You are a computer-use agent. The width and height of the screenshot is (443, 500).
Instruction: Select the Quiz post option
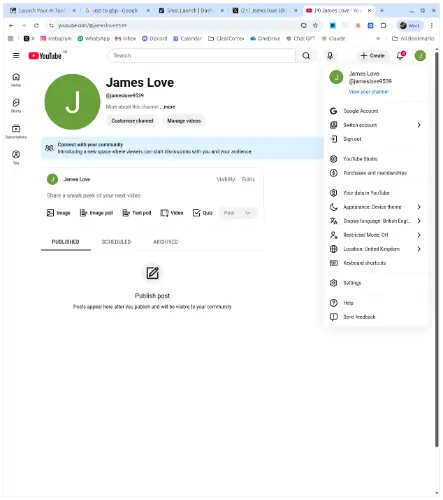coord(203,213)
